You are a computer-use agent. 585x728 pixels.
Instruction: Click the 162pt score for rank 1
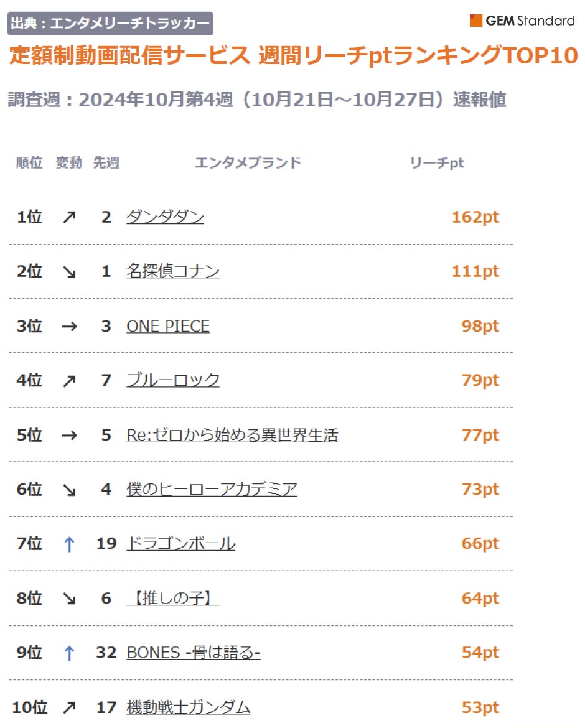point(475,217)
